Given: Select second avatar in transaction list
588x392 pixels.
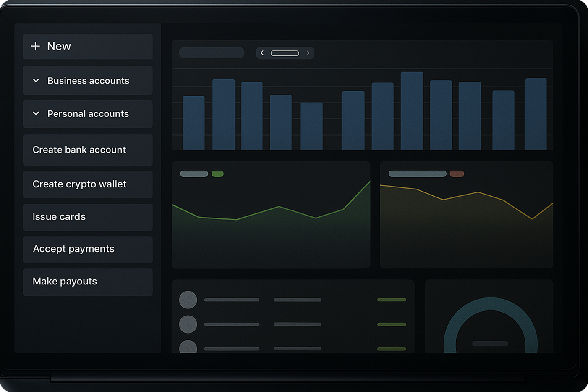Looking at the screenshot, I should tap(188, 324).
